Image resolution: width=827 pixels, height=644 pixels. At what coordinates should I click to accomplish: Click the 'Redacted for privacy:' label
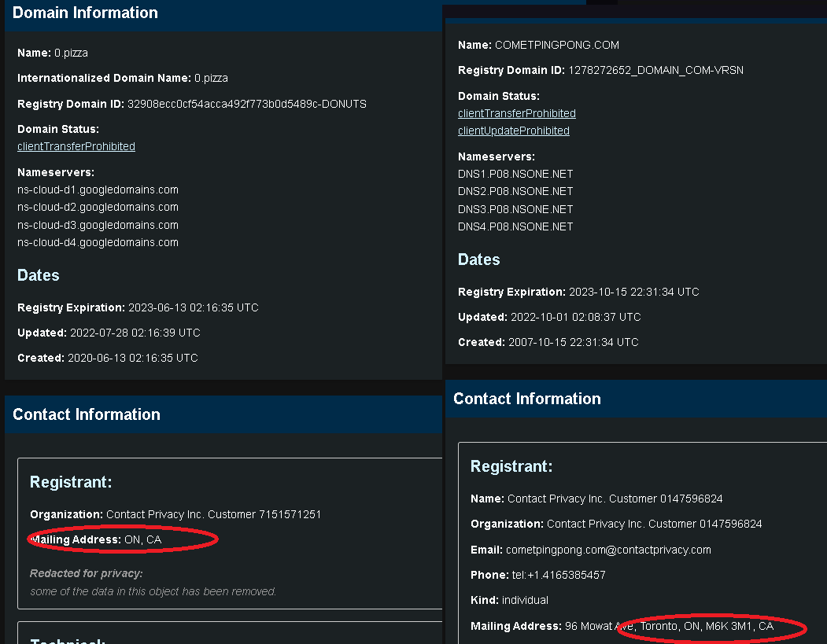[x=86, y=573]
